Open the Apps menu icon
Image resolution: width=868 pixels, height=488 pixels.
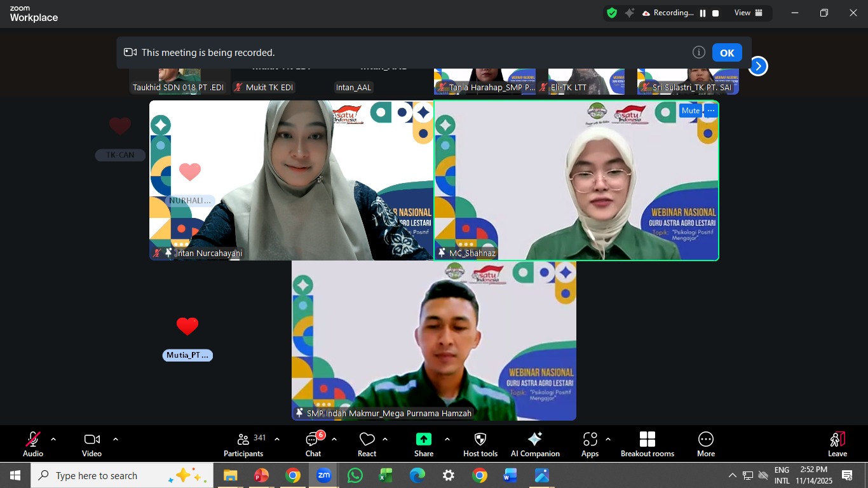[590, 444]
